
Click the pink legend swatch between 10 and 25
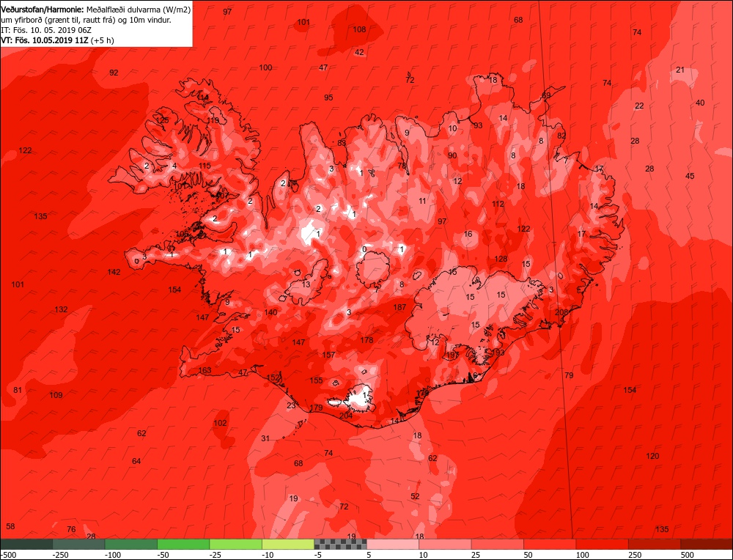click(x=446, y=544)
